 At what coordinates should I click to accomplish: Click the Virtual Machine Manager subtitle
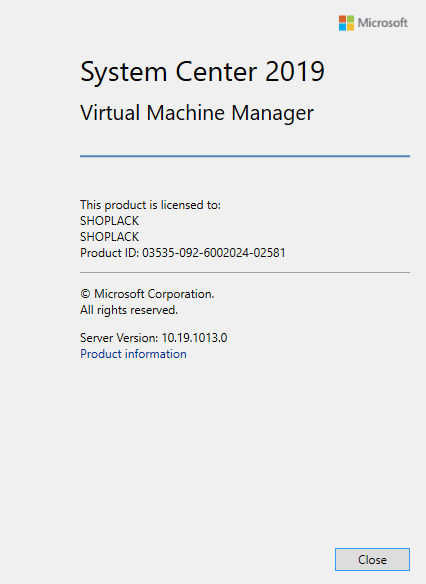pos(197,113)
